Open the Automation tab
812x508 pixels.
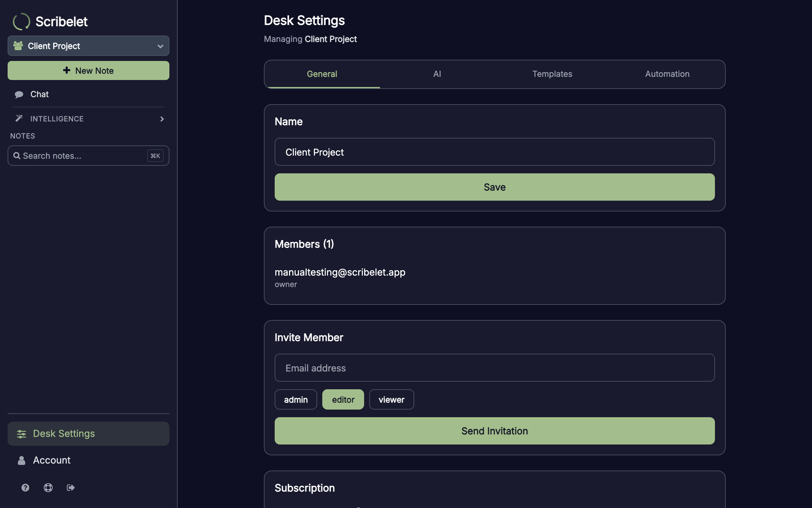(x=667, y=74)
